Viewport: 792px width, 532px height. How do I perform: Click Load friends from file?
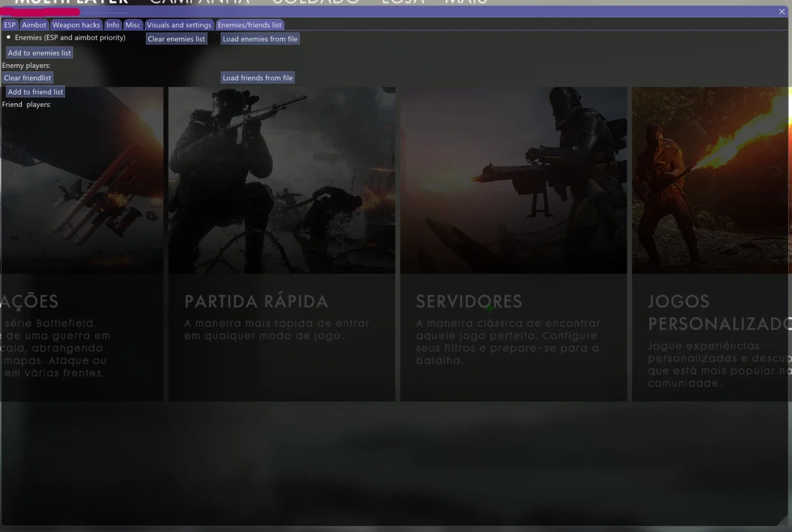point(258,78)
